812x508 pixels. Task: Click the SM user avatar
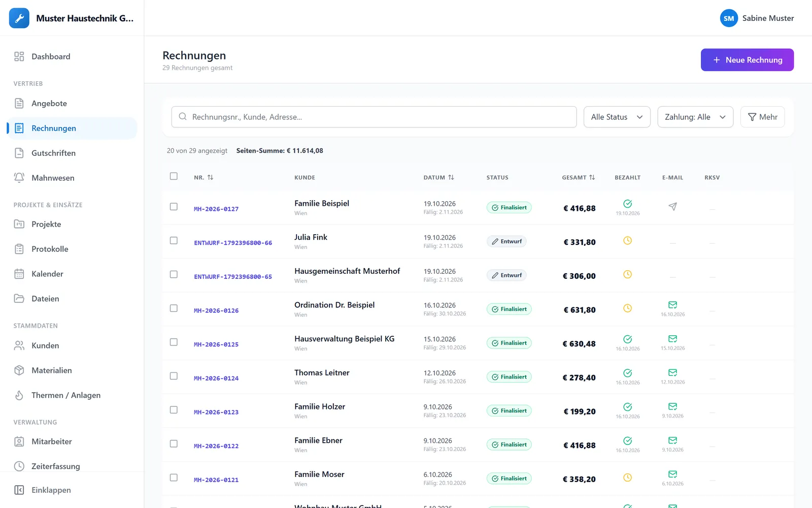click(729, 18)
